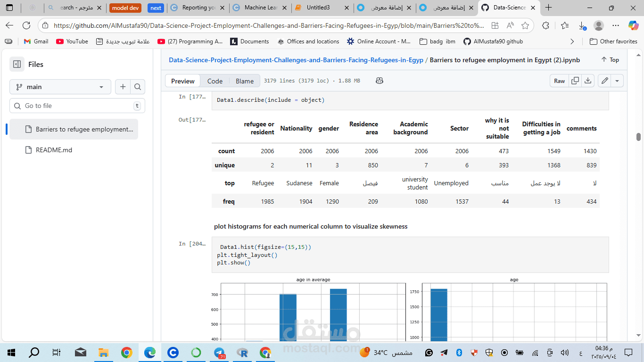
Task: Switch to Code view
Action: [x=215, y=81]
